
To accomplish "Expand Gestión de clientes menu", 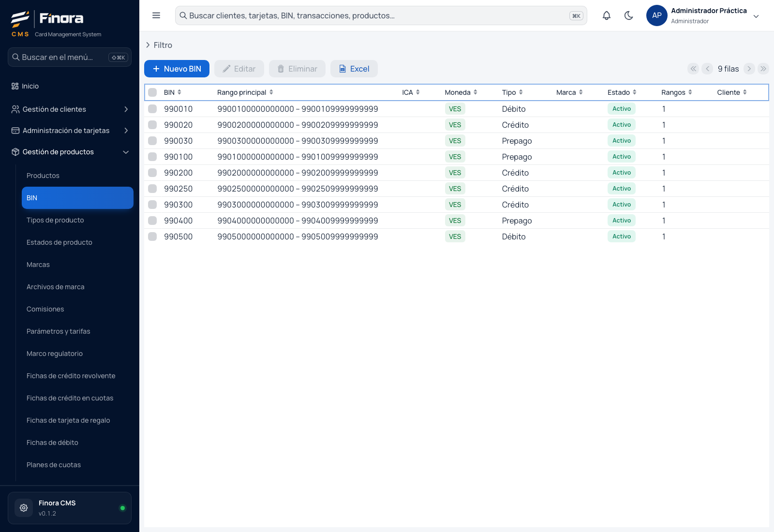I will click(x=70, y=109).
